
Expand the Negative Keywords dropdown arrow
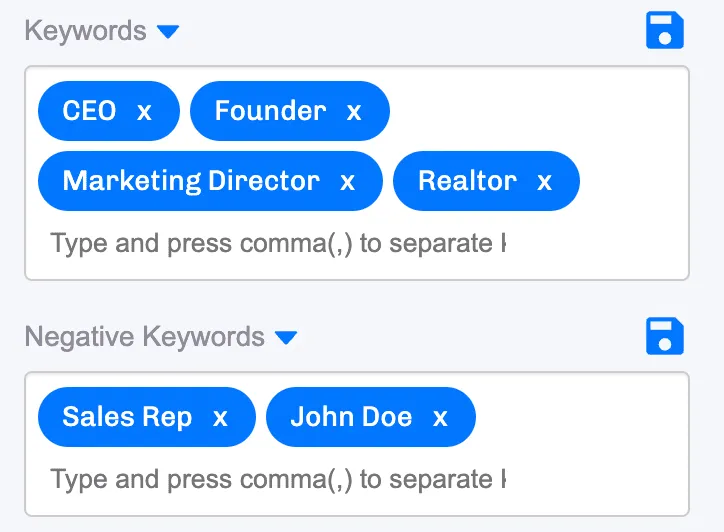tap(286, 338)
